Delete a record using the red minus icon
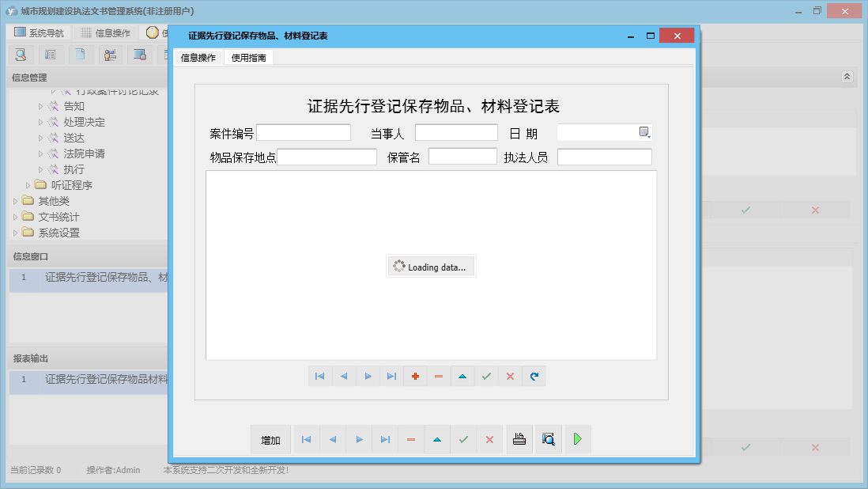The image size is (868, 489). 439,376
